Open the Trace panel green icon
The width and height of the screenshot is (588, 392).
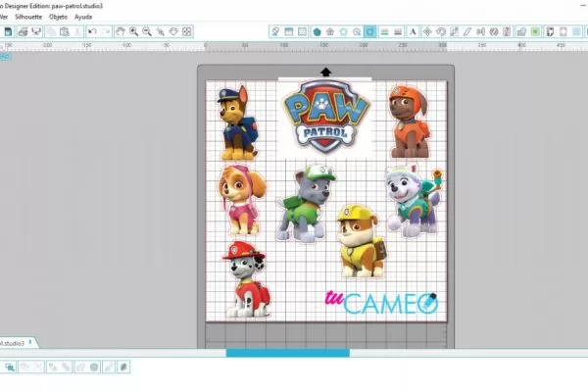535,32
